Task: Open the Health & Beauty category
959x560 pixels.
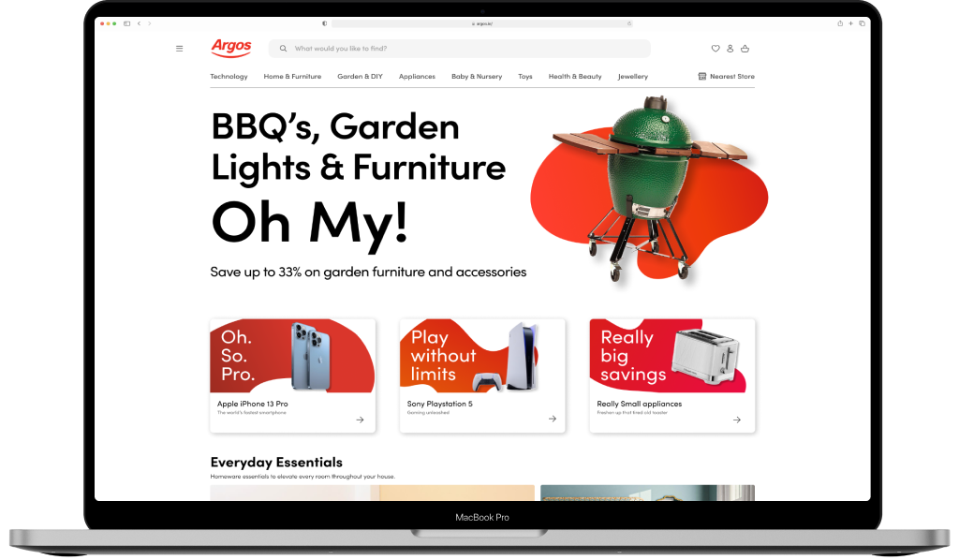Action: click(x=575, y=77)
